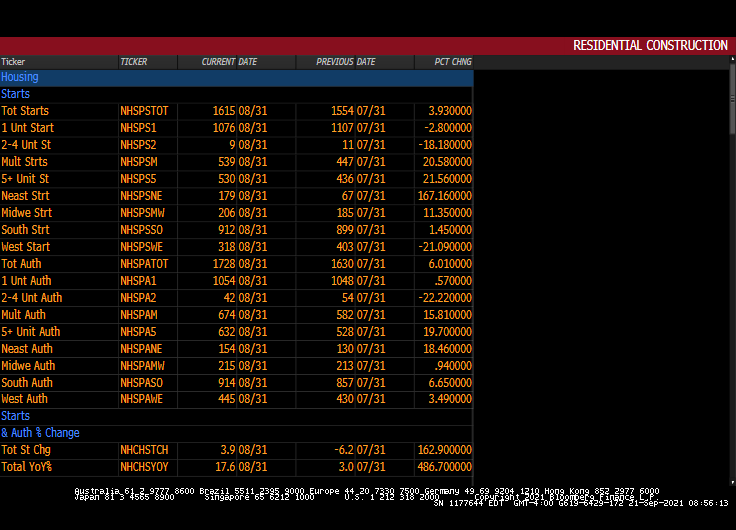Click the CURRENT DATE column header
736x530 pixels.
(x=229, y=62)
